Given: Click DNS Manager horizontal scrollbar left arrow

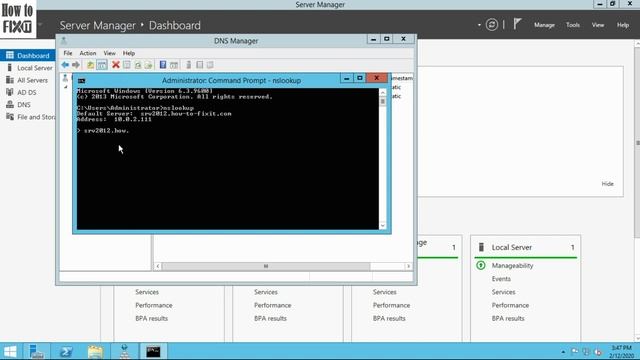Looking at the screenshot, I should pos(158,266).
